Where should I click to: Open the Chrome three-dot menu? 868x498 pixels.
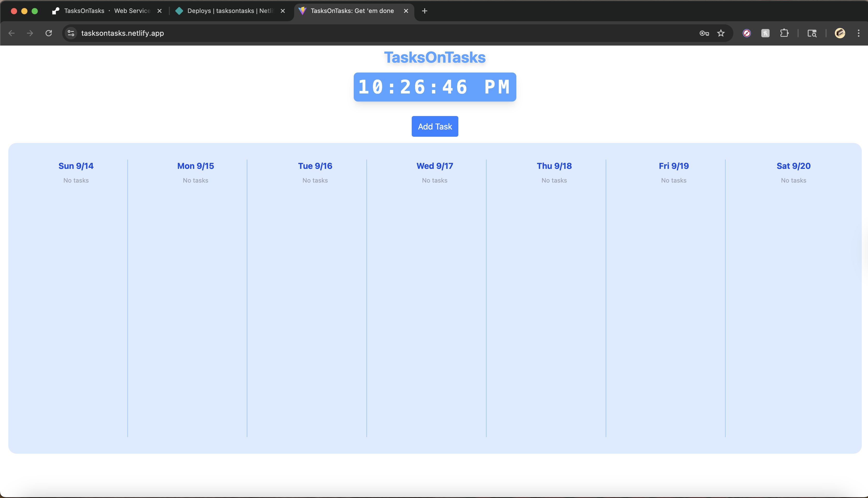[x=858, y=33]
